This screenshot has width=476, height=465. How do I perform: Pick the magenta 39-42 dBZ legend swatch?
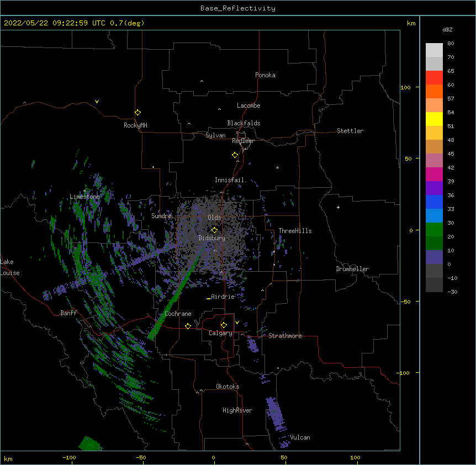pyautogui.click(x=434, y=174)
